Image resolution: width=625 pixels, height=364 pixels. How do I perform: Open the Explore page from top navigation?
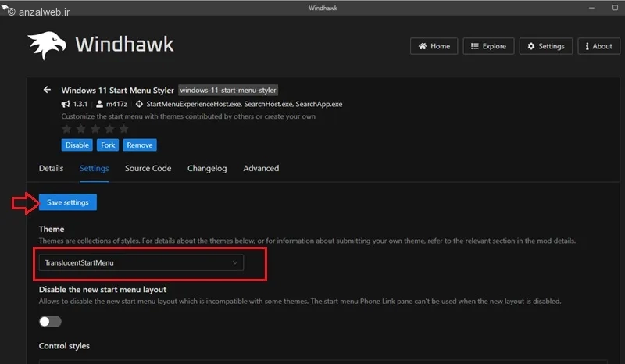point(488,46)
